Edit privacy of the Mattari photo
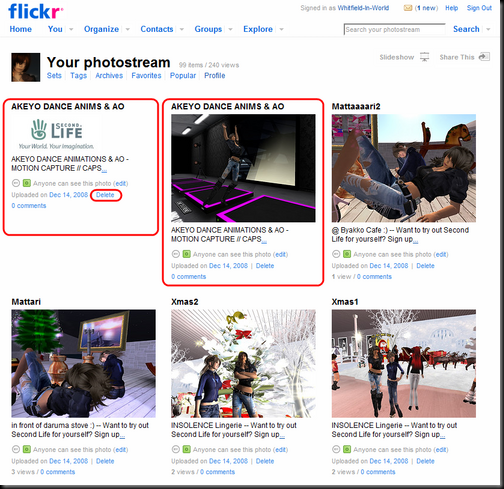The width and height of the screenshot is (504, 489). 121,450
